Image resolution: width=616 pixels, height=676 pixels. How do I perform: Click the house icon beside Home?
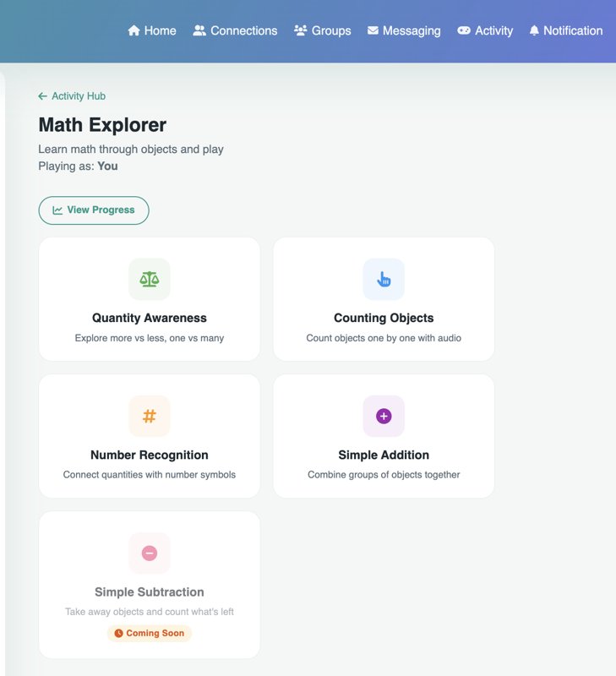[134, 30]
